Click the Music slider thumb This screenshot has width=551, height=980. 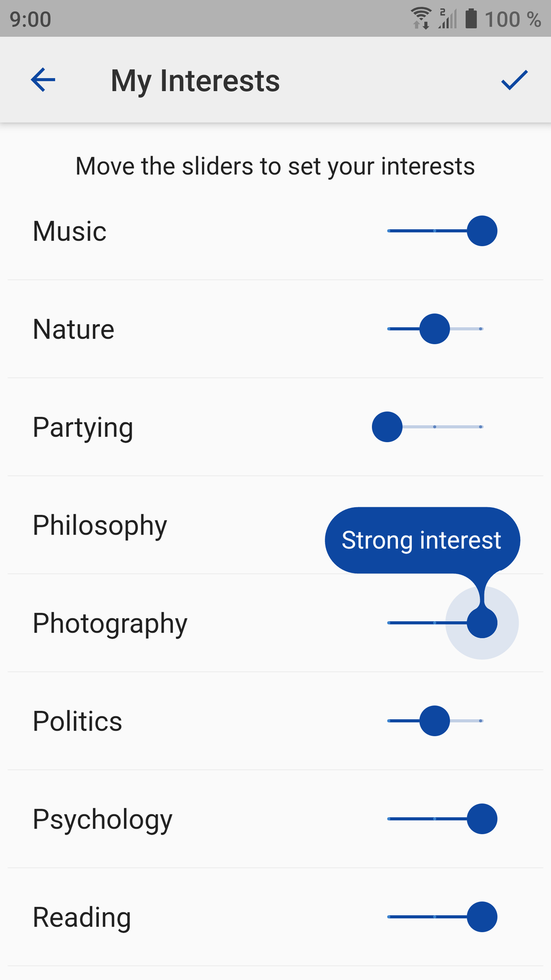(x=482, y=231)
